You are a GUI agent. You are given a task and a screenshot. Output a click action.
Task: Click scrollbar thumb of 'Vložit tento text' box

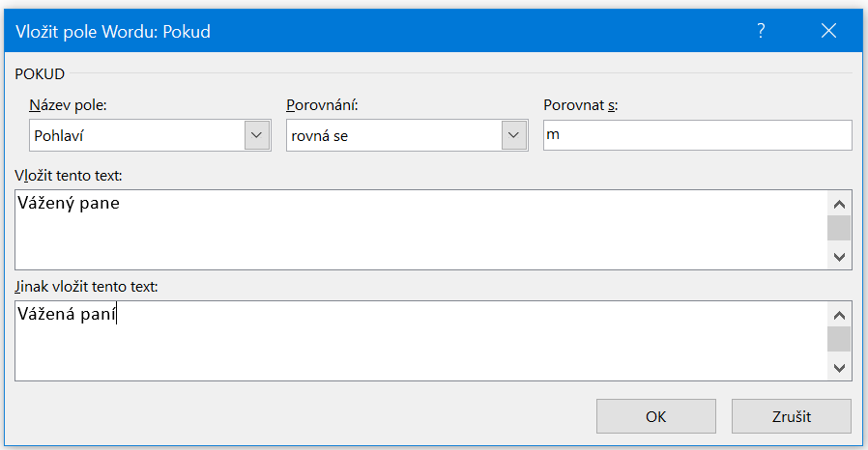839,228
